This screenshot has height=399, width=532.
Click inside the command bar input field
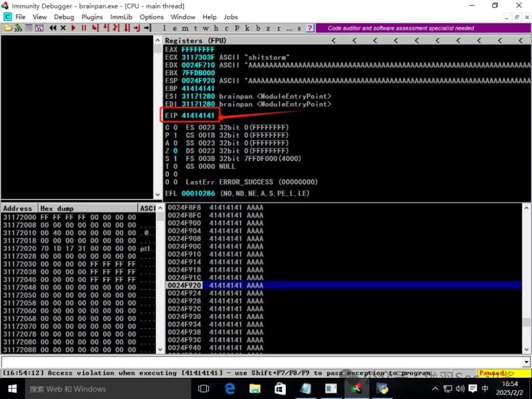coord(262,362)
